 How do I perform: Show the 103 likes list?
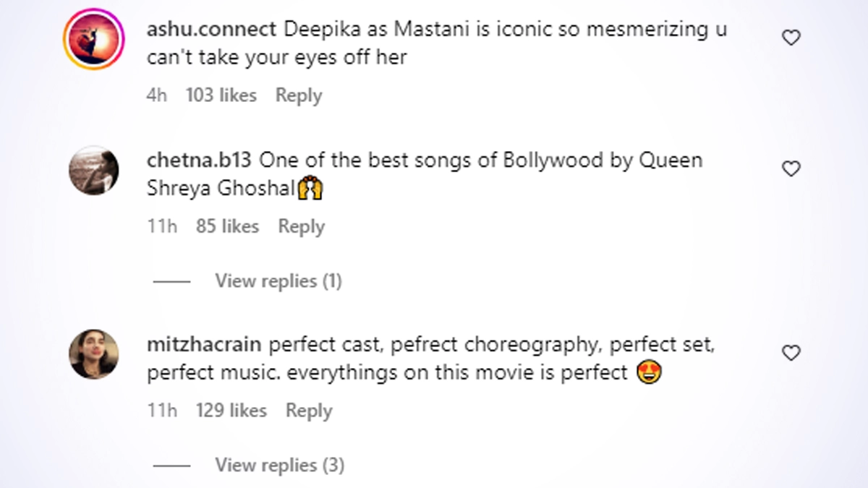221,95
